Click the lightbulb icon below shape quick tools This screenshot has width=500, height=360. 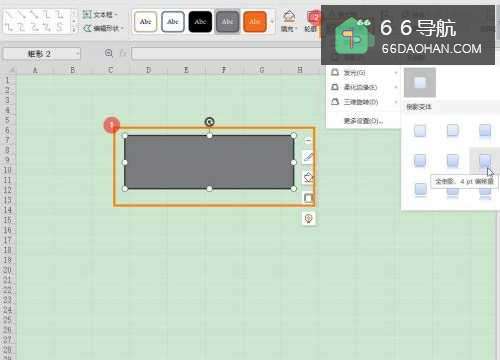(309, 219)
